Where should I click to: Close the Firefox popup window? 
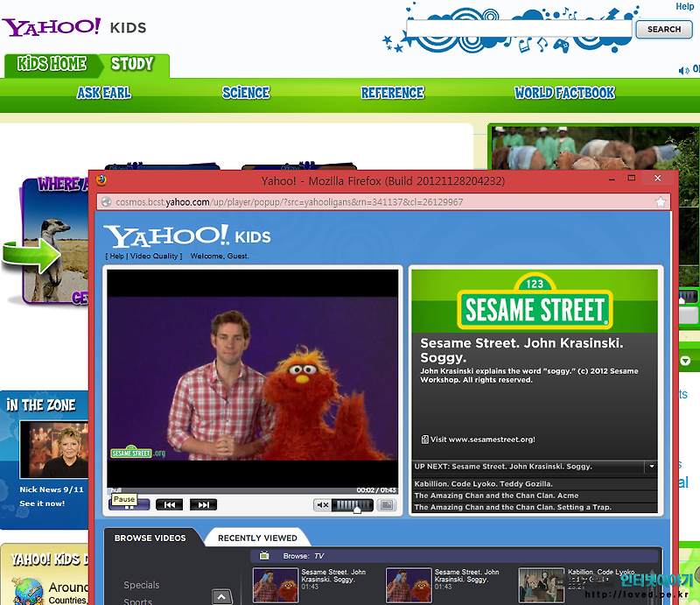(x=658, y=178)
